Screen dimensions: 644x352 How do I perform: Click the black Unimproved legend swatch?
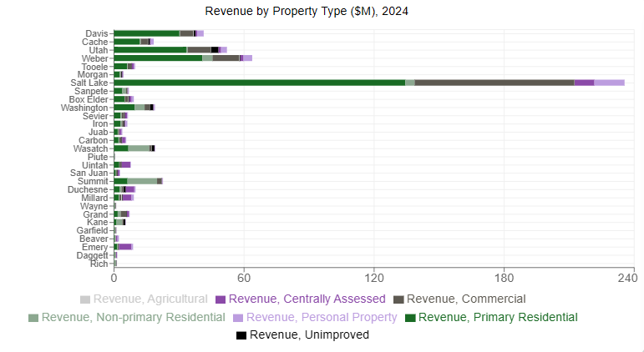(x=241, y=335)
